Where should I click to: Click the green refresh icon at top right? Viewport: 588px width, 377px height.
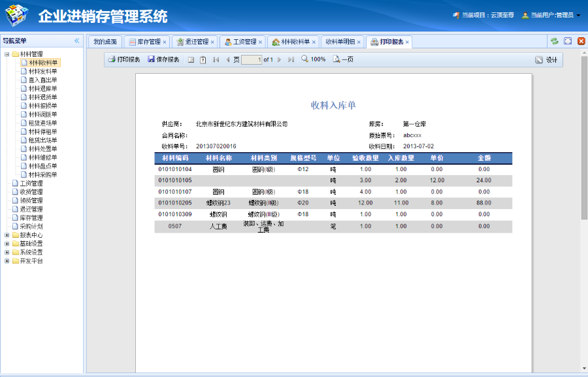(x=555, y=41)
